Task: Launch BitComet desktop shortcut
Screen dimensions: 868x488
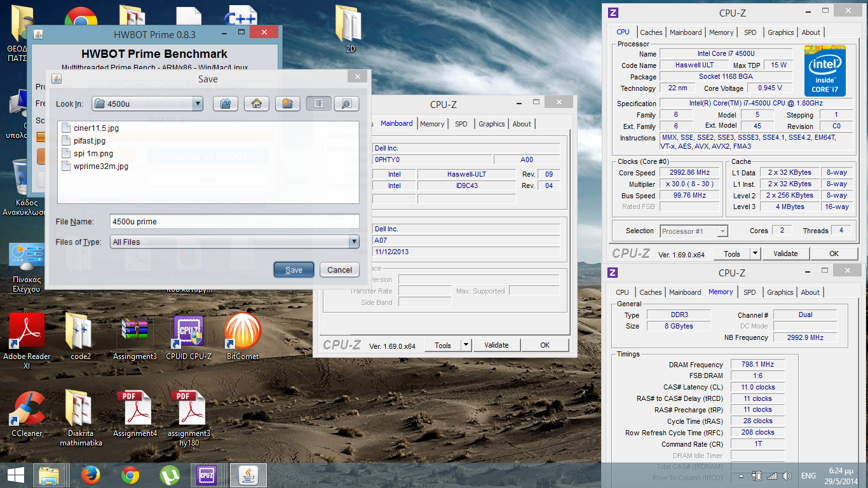Action: point(243,337)
